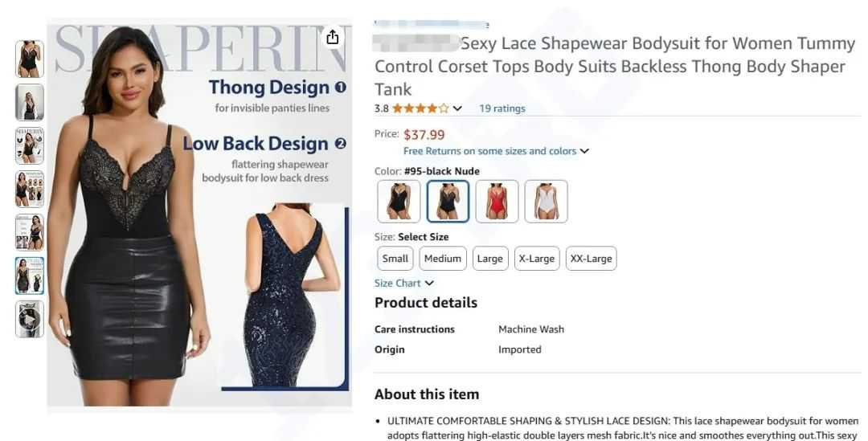Select the fourth thumbnail in image strip
Viewport: 868px width, 441px height.
(x=30, y=189)
